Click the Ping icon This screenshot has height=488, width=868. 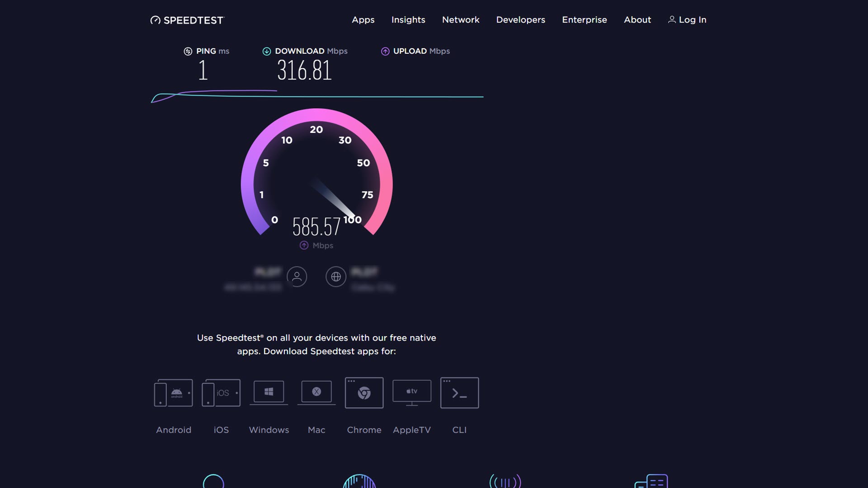pos(188,52)
